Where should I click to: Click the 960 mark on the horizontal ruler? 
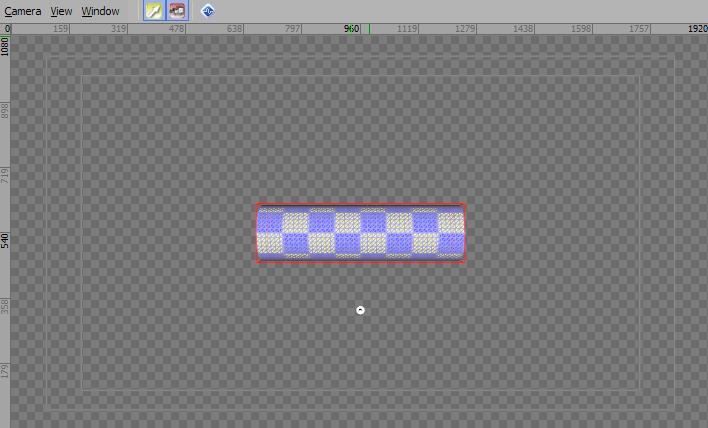pos(351,29)
